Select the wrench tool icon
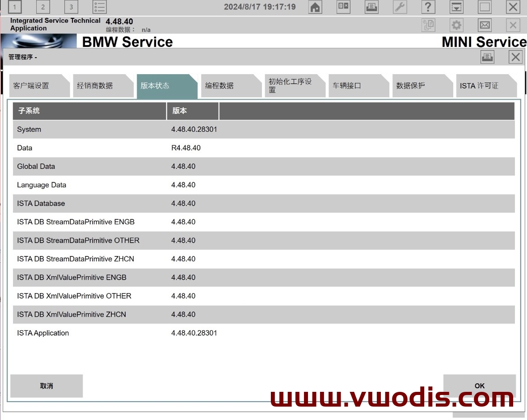The height and width of the screenshot is (420, 527). 400,7
